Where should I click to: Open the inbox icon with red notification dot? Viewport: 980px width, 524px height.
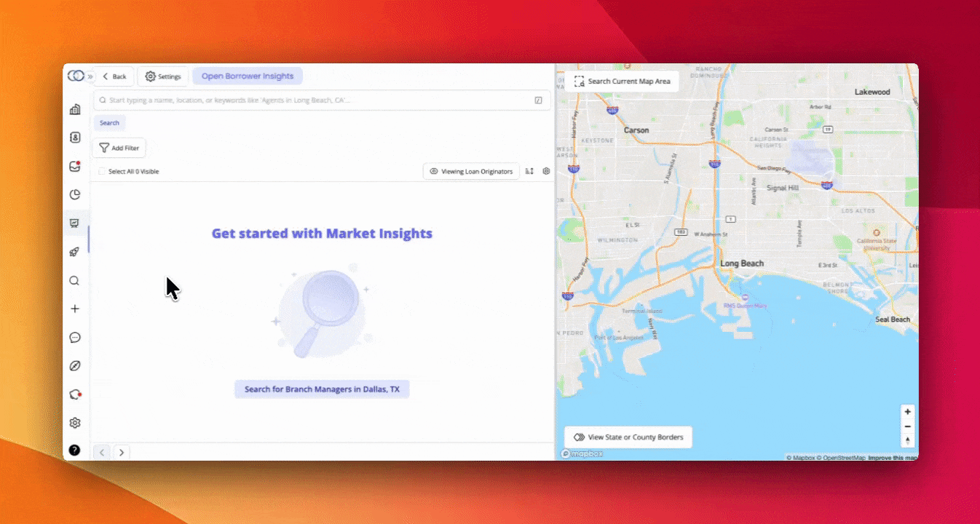click(x=75, y=166)
